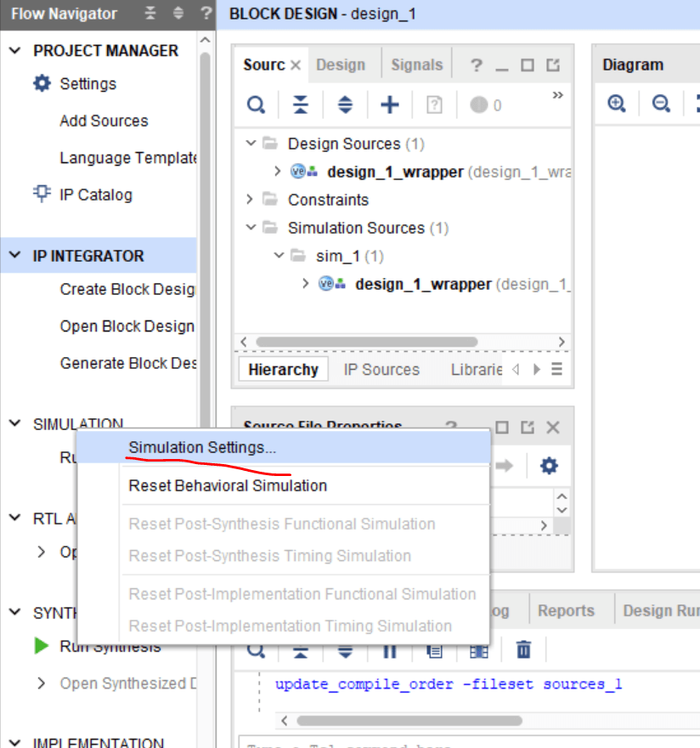Expand the design_1_wrapper under Design Sources
The width and height of the screenshot is (700, 748).
click(276, 172)
